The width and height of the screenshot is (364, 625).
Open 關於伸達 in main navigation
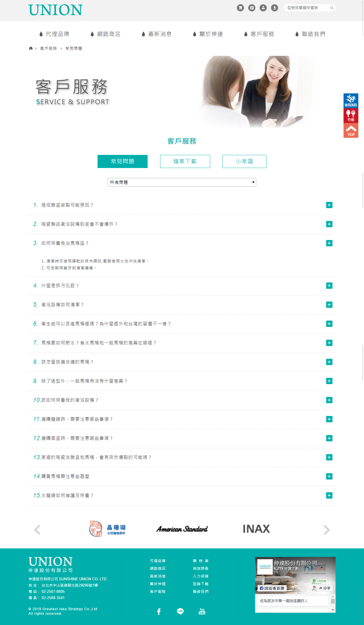click(x=208, y=34)
